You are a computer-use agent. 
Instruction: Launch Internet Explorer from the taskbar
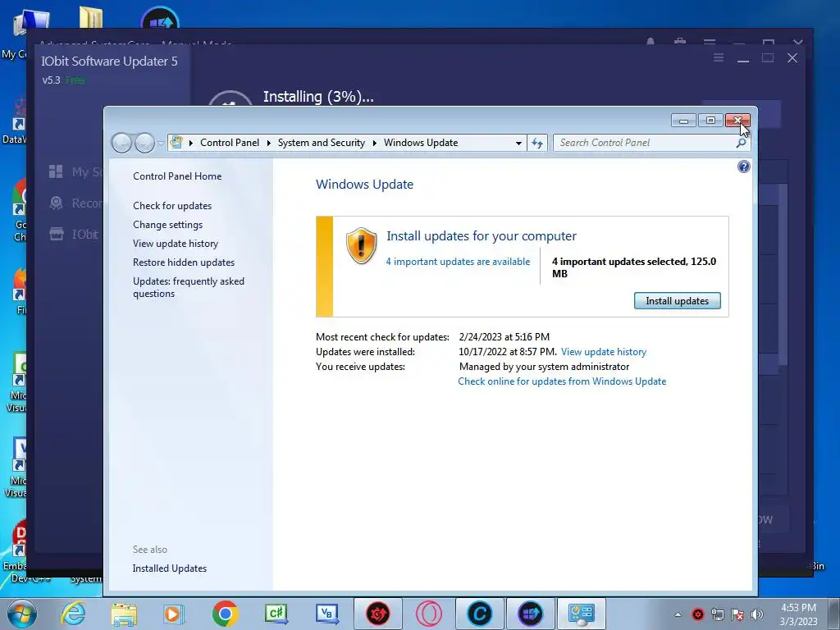pyautogui.click(x=73, y=614)
